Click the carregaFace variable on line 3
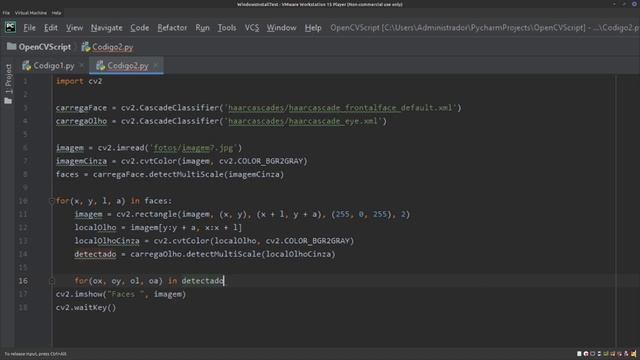640x360 pixels. click(81, 108)
